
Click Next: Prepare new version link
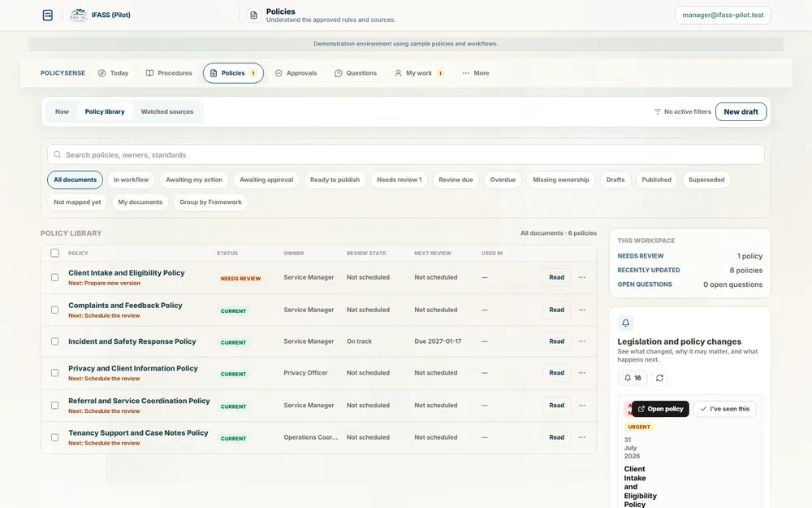(x=104, y=283)
